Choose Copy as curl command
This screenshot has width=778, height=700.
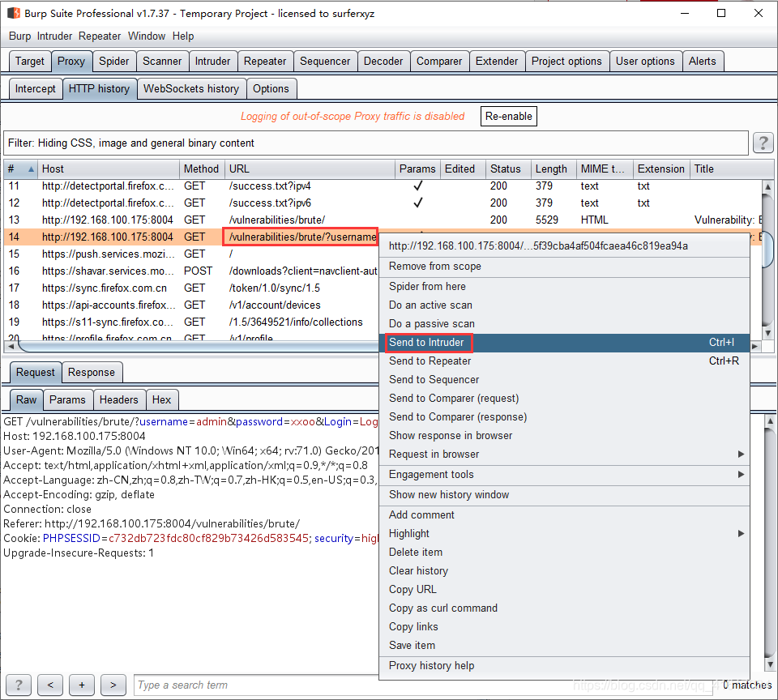[x=564, y=608]
